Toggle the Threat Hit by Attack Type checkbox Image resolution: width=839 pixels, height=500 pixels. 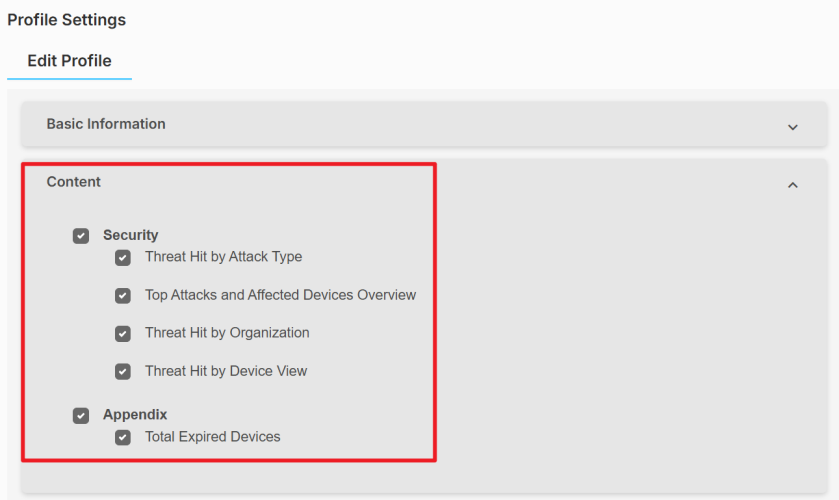[123, 258]
